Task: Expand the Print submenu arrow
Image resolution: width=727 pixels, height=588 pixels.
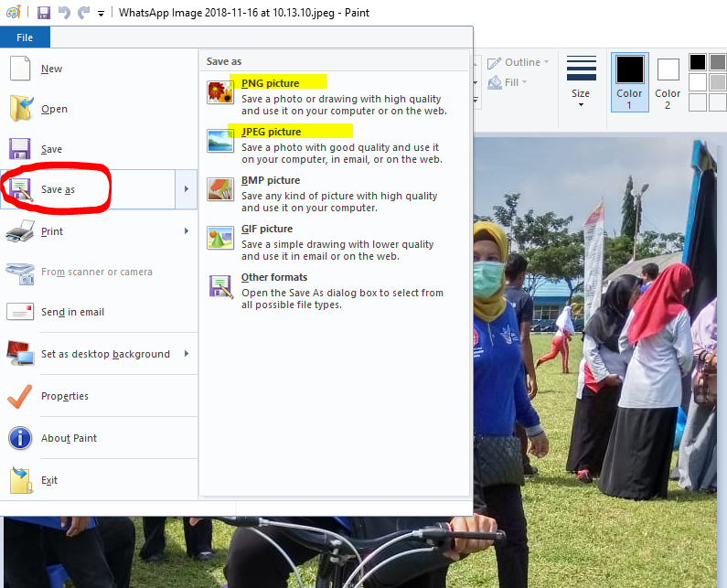Action: pyautogui.click(x=187, y=231)
